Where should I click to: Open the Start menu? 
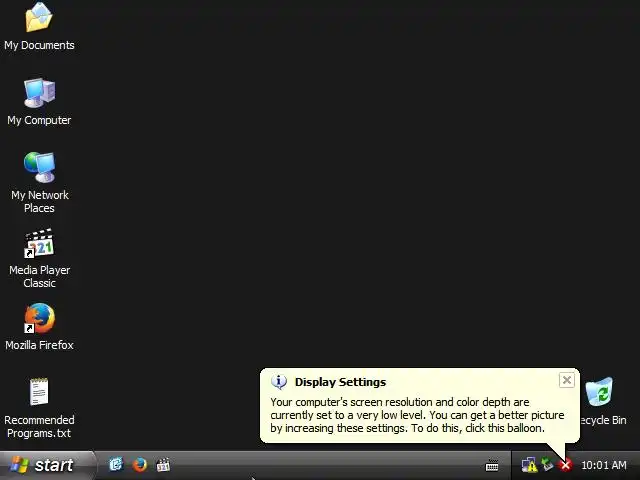click(47, 465)
